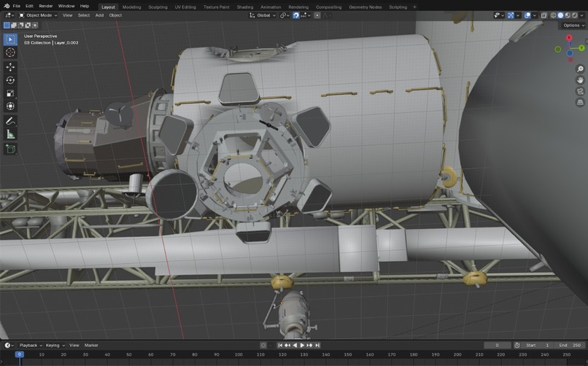Screen dimensions: 588x366
Task: Select the Rotate tool
Action: (x=10, y=79)
